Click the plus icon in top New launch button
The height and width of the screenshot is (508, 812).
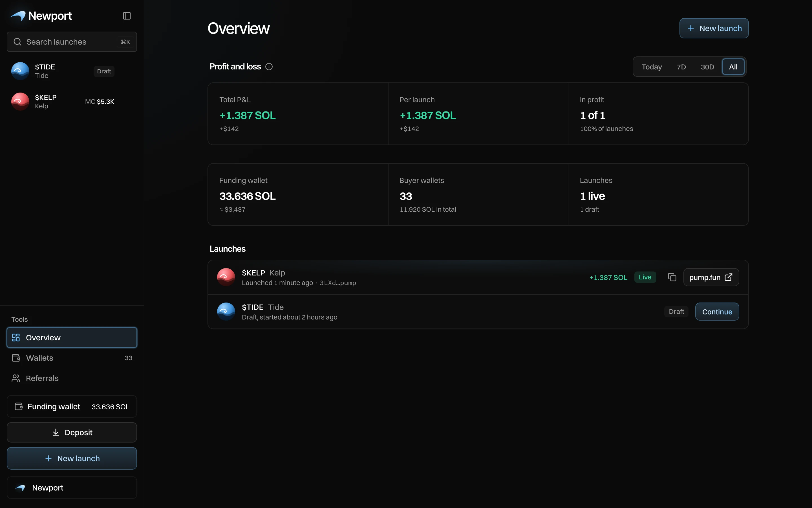(x=690, y=28)
